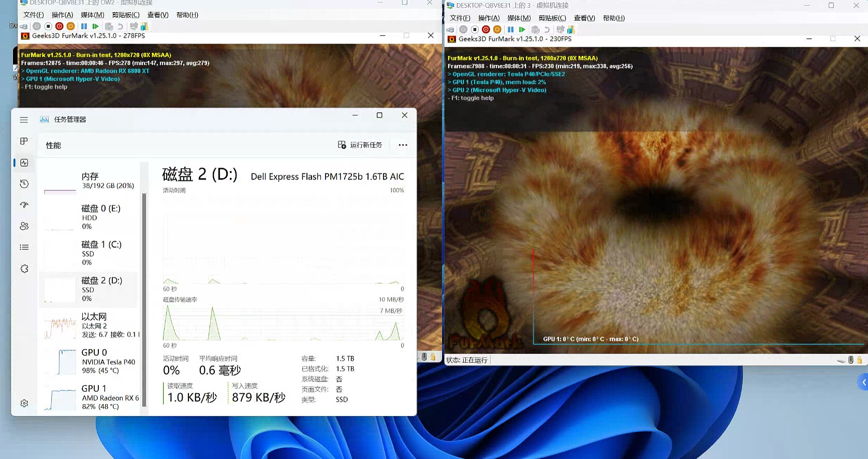Save the OW2 VM state with orange icon
This screenshot has width=868, height=459.
click(x=71, y=26)
